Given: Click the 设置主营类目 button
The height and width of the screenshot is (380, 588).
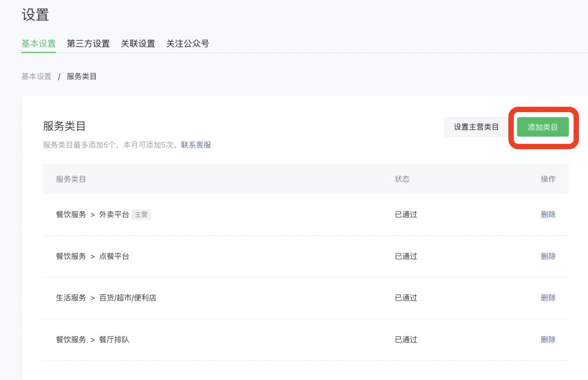Looking at the screenshot, I should (476, 127).
